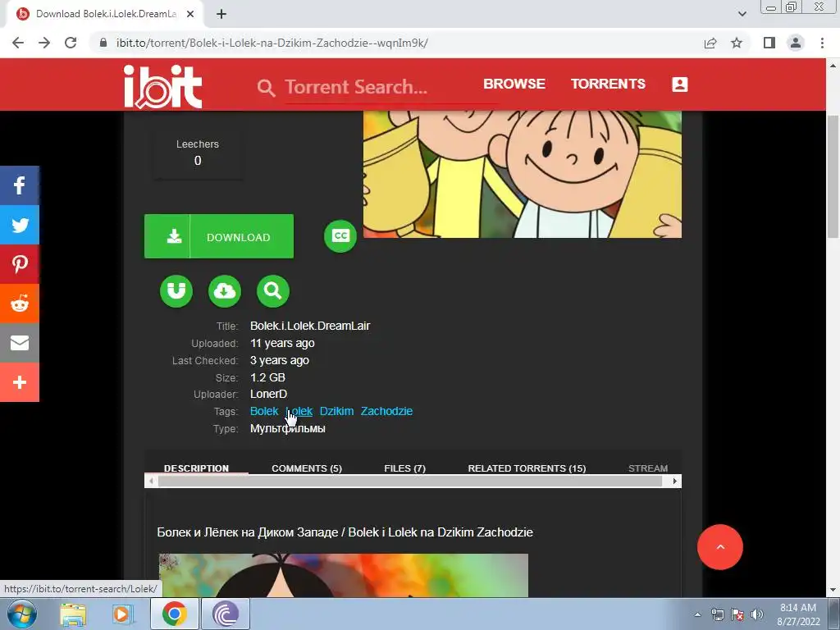840x630 pixels.
Task: Click the LonerD uploader name
Action: tap(268, 394)
